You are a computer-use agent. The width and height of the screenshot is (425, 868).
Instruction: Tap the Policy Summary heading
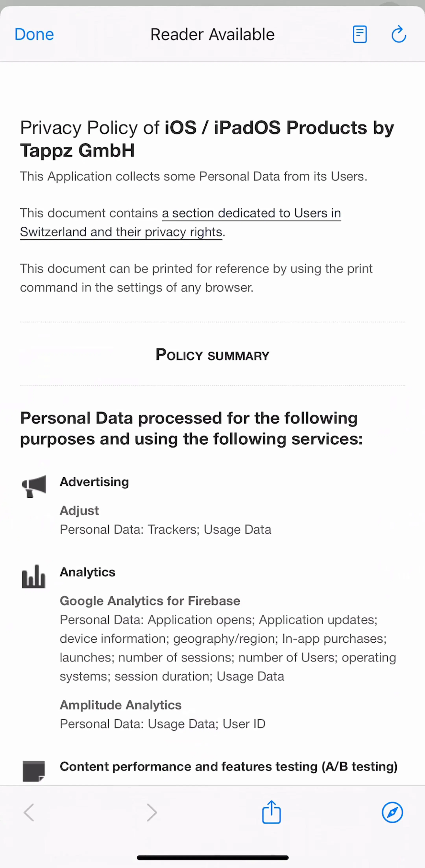(212, 355)
